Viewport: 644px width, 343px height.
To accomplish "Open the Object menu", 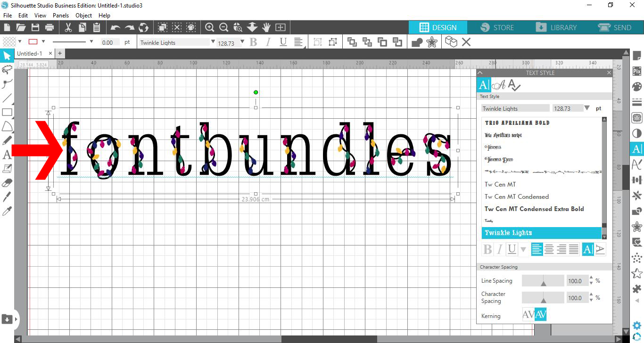I will tap(84, 16).
